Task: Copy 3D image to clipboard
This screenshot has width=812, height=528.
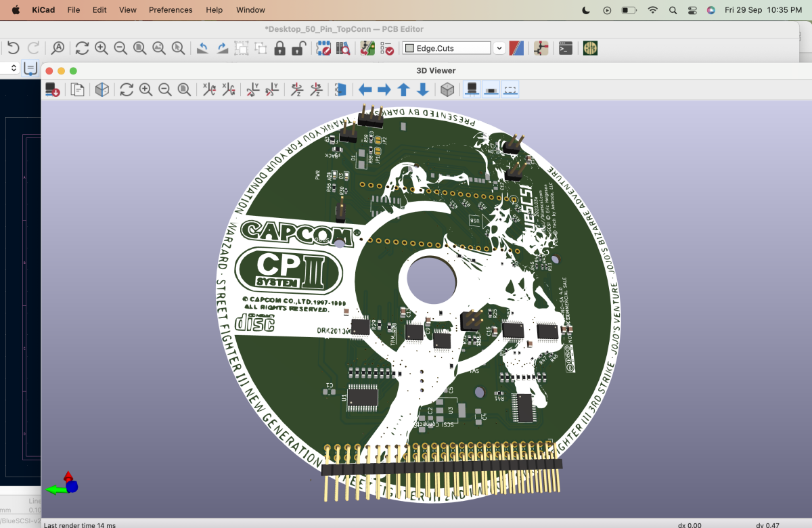Action: tap(78, 89)
